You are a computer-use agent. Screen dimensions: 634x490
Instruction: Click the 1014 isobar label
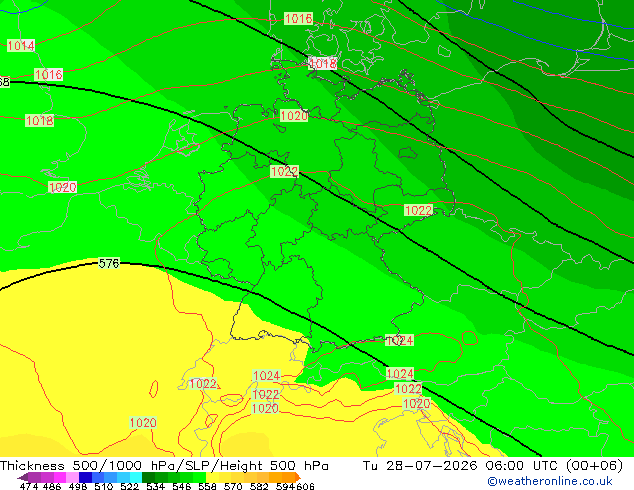tap(21, 45)
